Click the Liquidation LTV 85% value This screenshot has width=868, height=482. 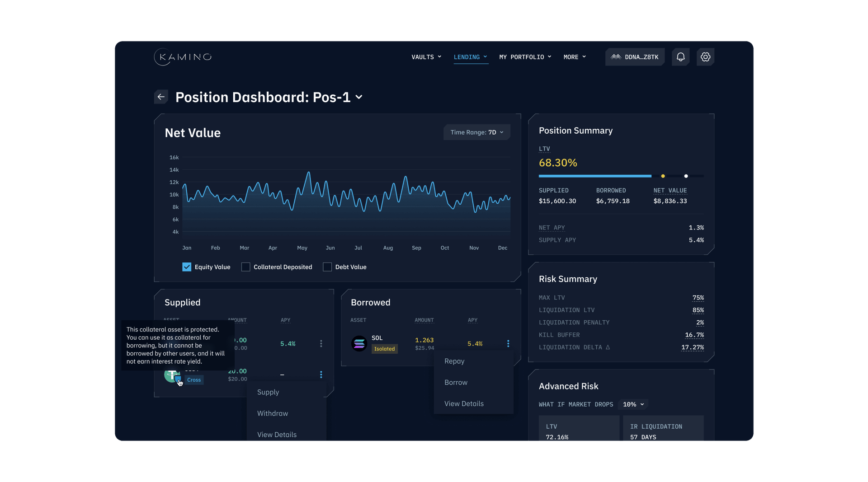point(698,310)
